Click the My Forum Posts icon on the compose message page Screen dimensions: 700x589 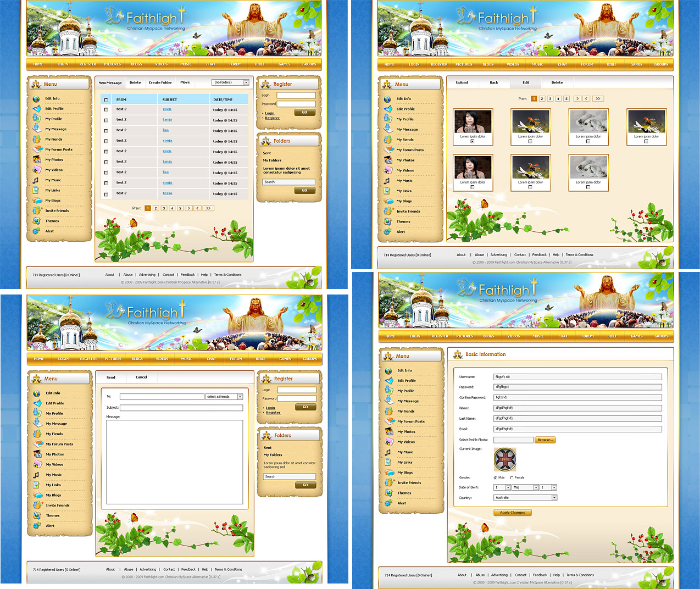click(x=37, y=444)
